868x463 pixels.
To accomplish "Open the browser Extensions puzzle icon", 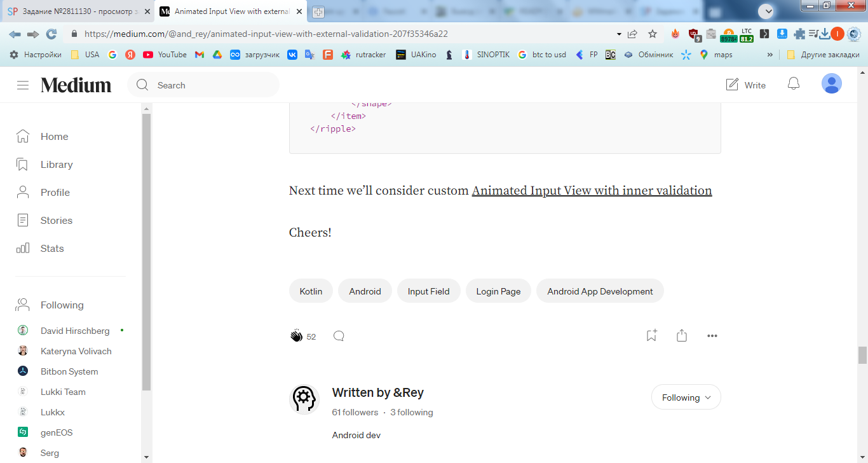I will 799,34.
